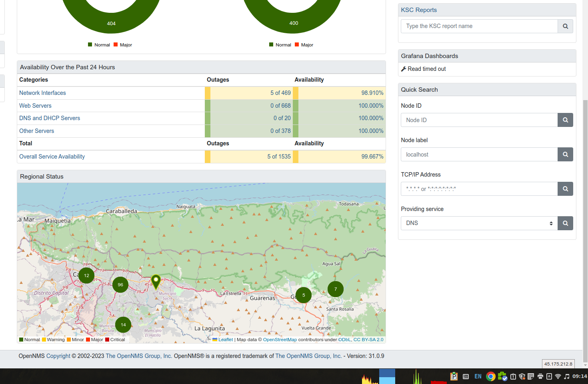Screen dimensions: 588x384
Task: Click the map cluster marker labeled 14
Action: pos(123,325)
